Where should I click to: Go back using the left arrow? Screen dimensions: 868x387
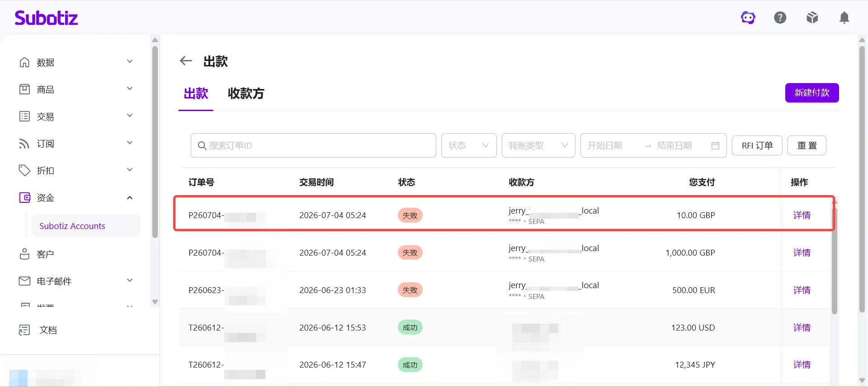pyautogui.click(x=186, y=61)
